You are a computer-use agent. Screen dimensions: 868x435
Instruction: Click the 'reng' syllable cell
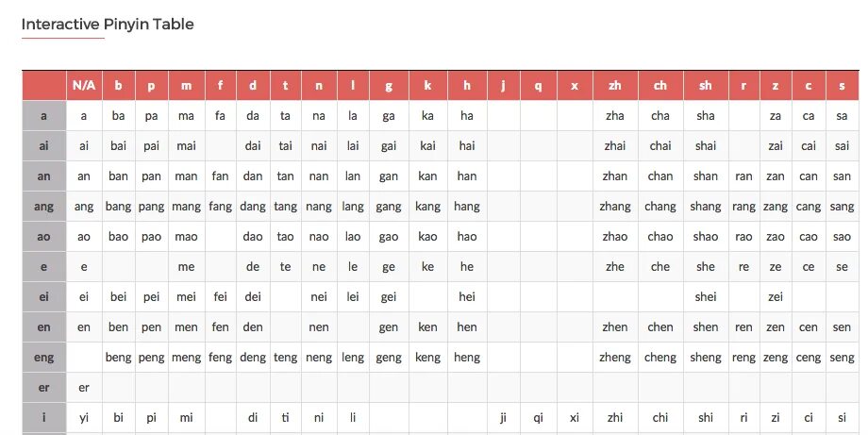(744, 358)
